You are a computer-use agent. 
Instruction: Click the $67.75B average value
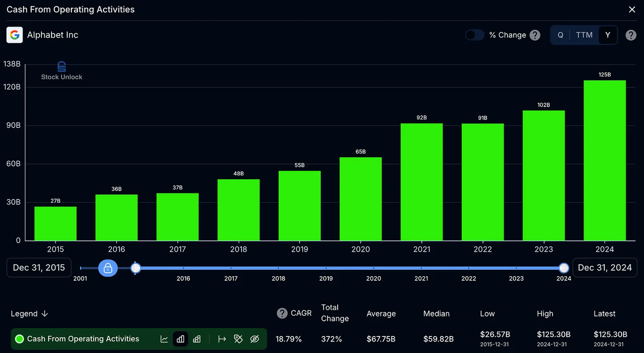pos(381,339)
